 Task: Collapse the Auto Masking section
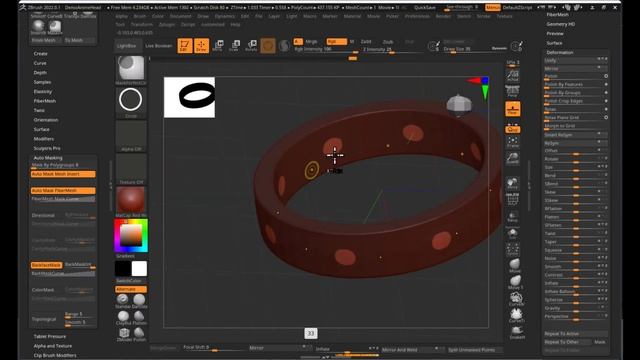click(48, 158)
